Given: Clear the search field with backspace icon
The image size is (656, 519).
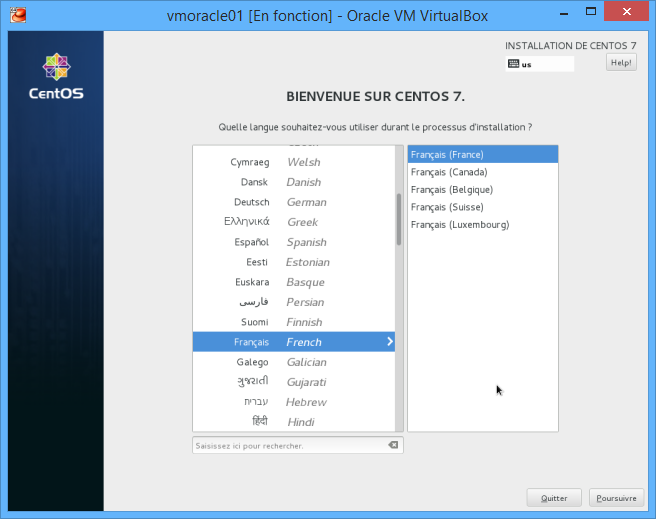Looking at the screenshot, I should [393, 445].
